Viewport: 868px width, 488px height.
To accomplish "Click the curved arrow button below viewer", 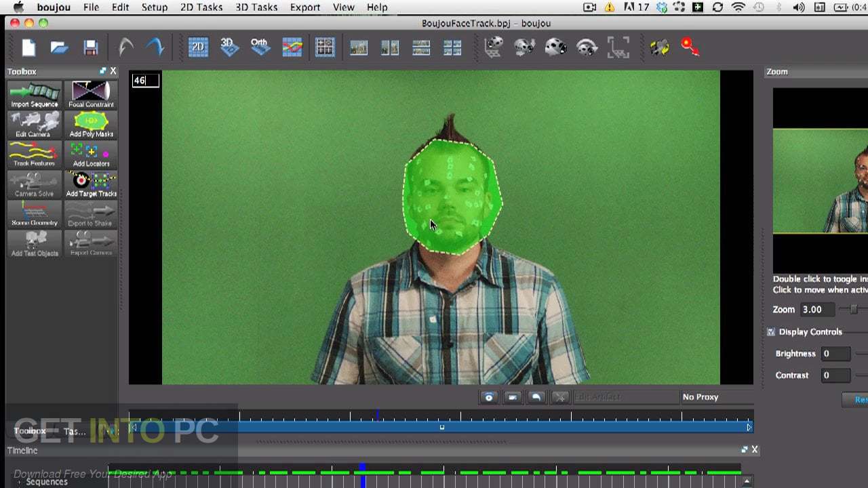I will pos(536,397).
